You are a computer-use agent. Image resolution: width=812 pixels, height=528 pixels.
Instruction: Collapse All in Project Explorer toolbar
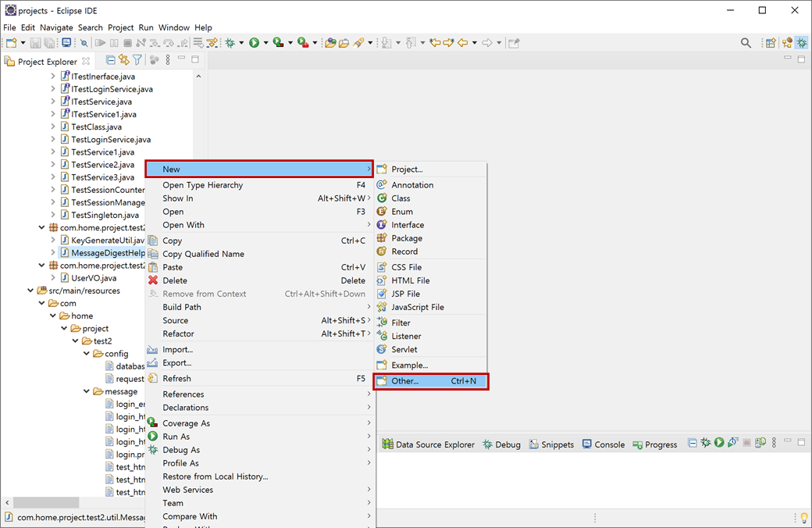(110, 60)
